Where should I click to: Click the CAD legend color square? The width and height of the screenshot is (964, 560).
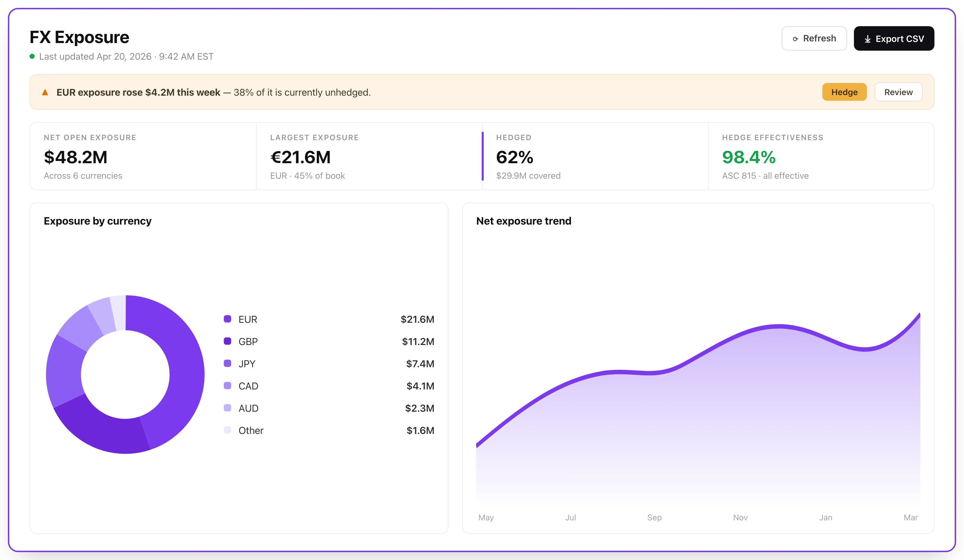(x=227, y=385)
